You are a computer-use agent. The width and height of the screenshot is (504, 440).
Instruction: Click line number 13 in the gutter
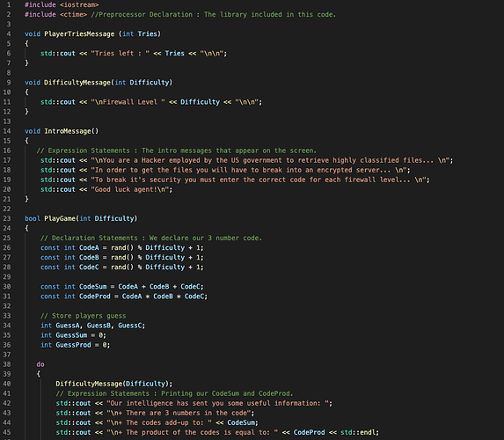pyautogui.click(x=7, y=121)
